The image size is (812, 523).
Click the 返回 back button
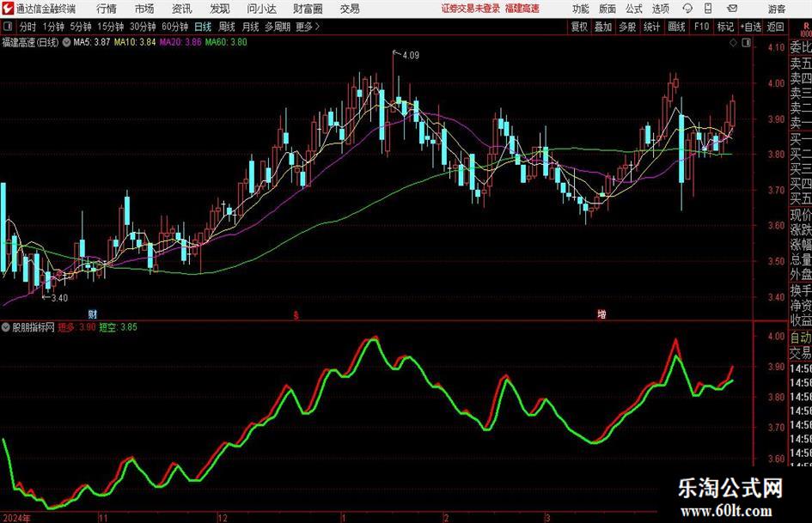pos(775,27)
